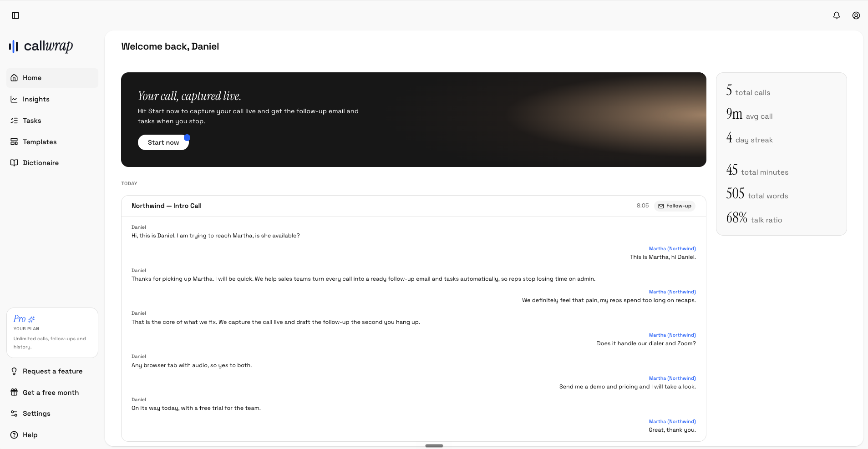Click the Settings sliders icon
Image resolution: width=868 pixels, height=449 pixels.
click(x=14, y=414)
